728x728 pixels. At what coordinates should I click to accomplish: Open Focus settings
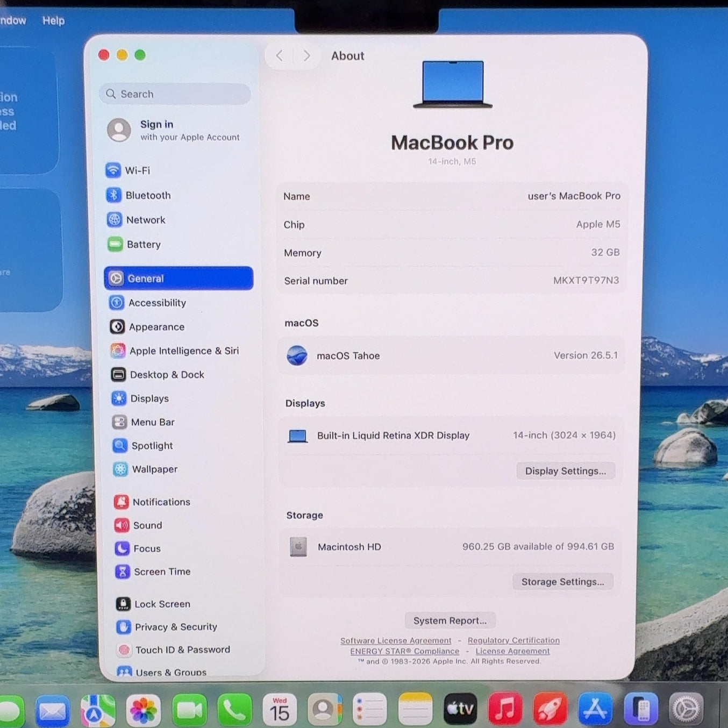click(138, 548)
